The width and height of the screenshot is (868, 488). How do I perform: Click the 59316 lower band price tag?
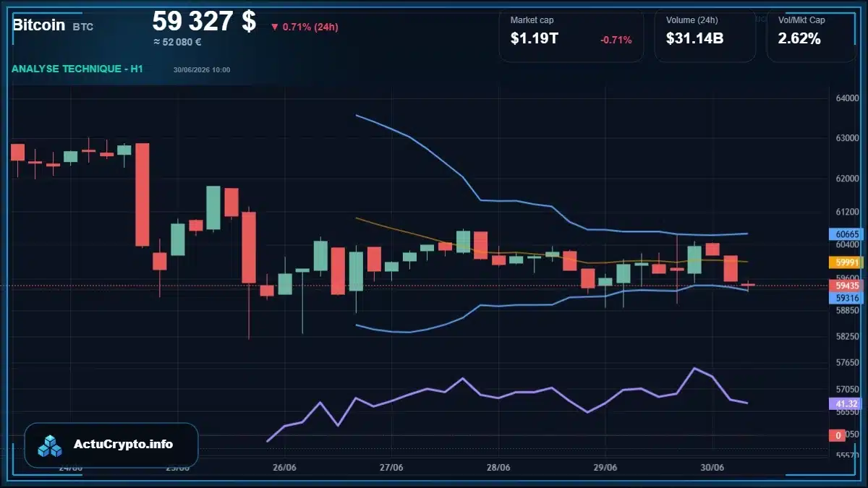[x=846, y=298]
